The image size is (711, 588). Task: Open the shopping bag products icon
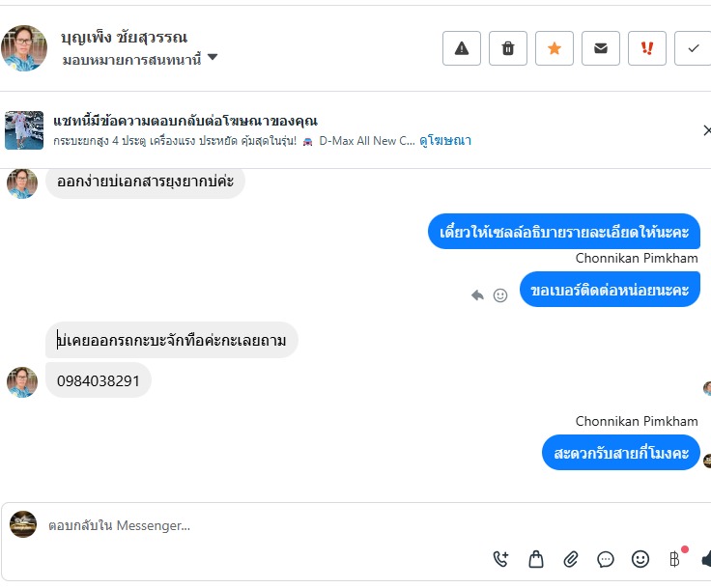tap(535, 558)
